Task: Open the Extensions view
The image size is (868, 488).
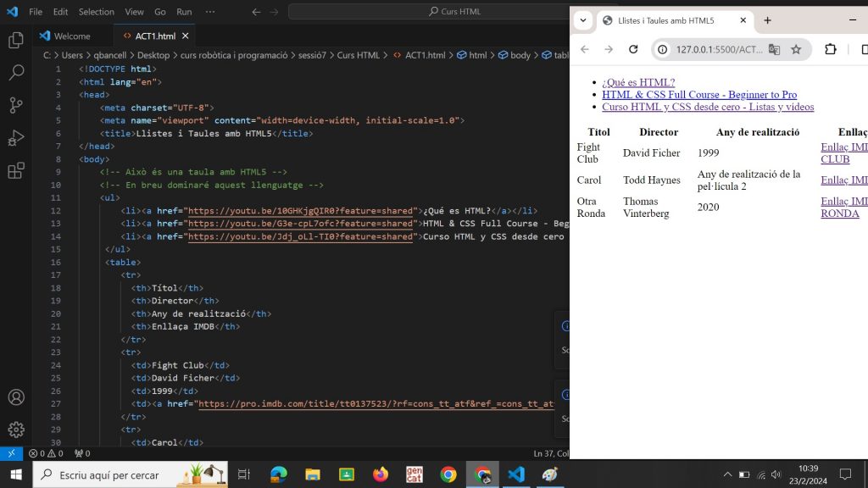Action: 15,170
